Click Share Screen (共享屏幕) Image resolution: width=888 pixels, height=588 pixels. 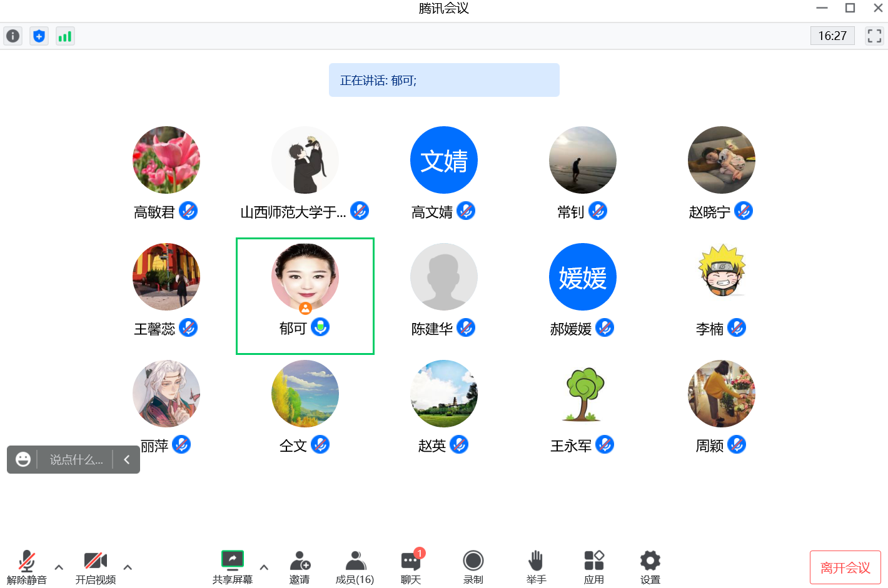coord(233,567)
